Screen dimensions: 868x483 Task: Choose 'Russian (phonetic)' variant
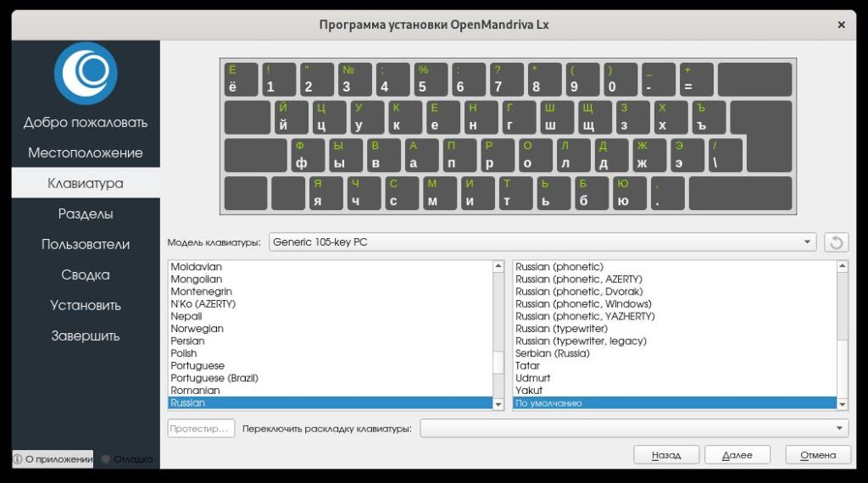675,267
